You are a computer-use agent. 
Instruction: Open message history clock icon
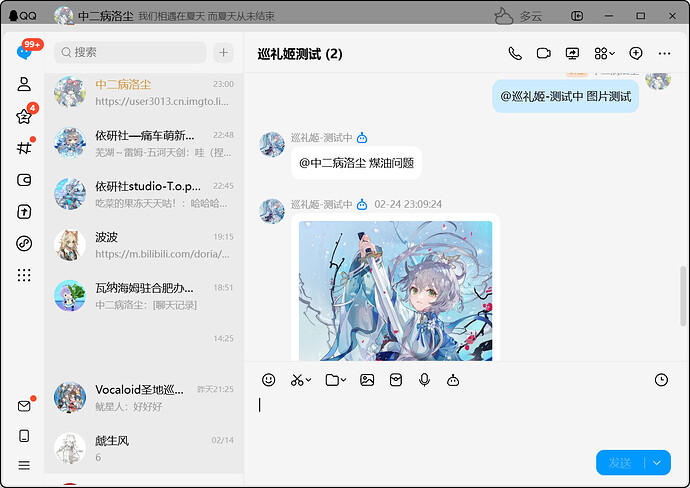[661, 380]
